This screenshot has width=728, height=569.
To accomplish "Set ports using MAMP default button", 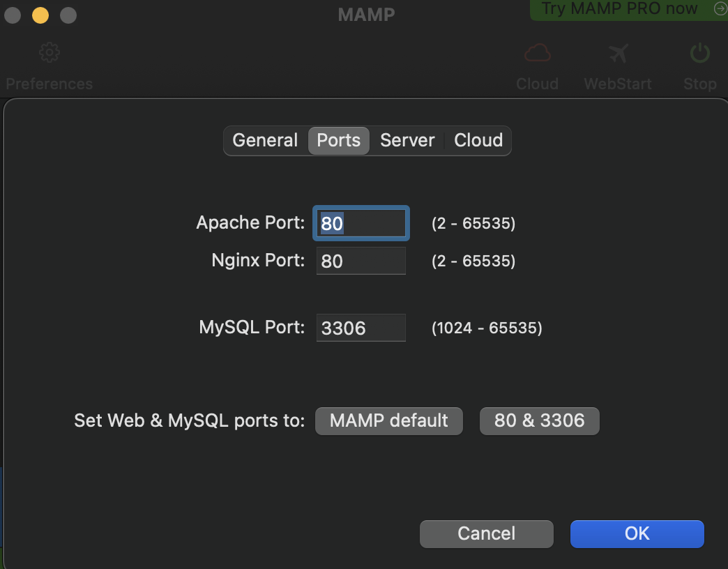I will [x=388, y=420].
